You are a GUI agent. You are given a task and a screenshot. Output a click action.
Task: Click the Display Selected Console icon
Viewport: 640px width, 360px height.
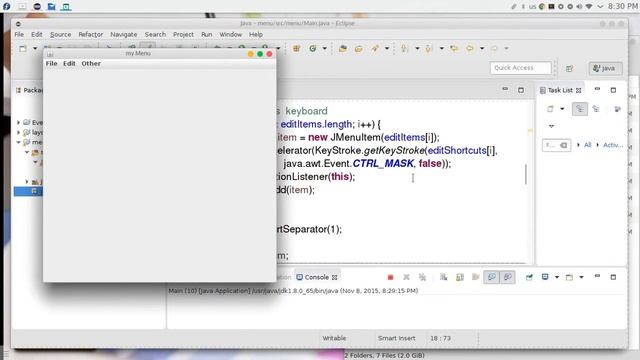tap(545, 277)
